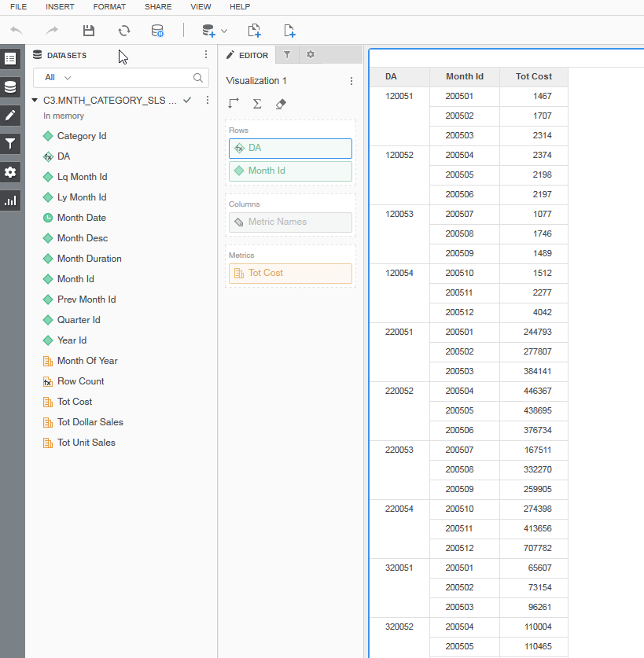Toggle the undo arrow in the toolbar
Screen dimensions: 644x658
pyautogui.click(x=16, y=30)
